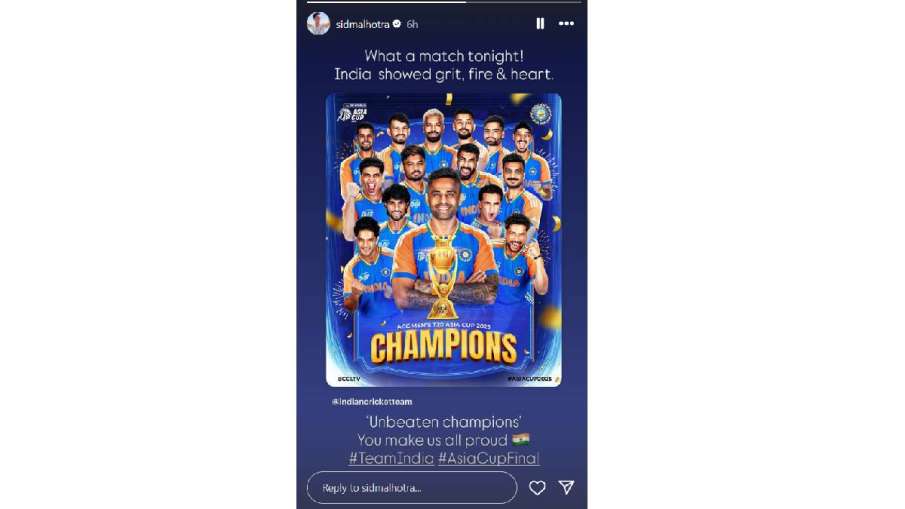Click the sidmalhotra username
Viewport: 905px width, 509px height.
[362, 24]
